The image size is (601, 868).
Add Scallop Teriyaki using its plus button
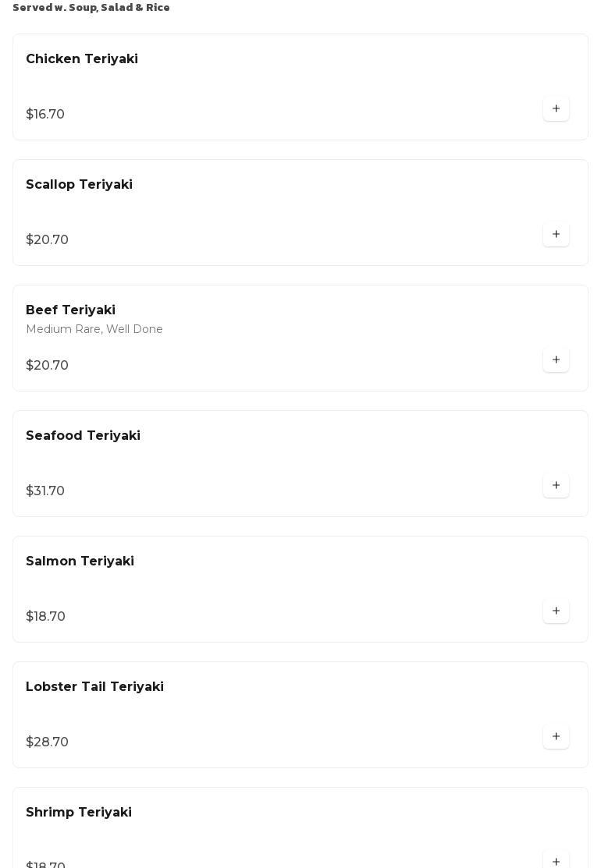pyautogui.click(x=556, y=235)
